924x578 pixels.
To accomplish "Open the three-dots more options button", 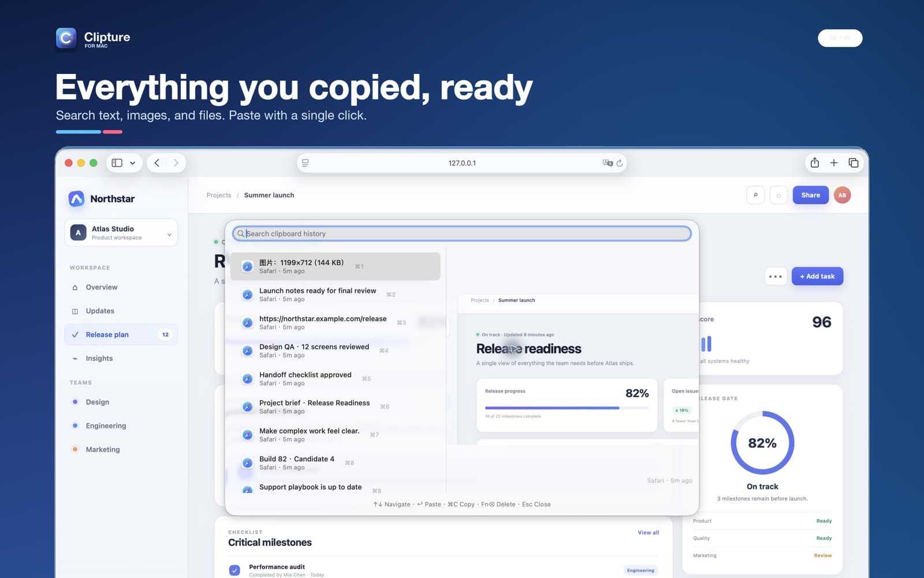I will tap(776, 276).
